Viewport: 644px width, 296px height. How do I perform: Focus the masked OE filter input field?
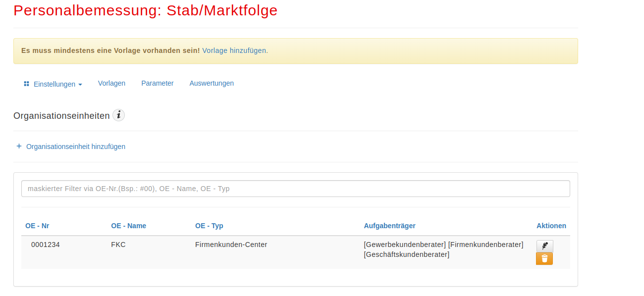296,189
